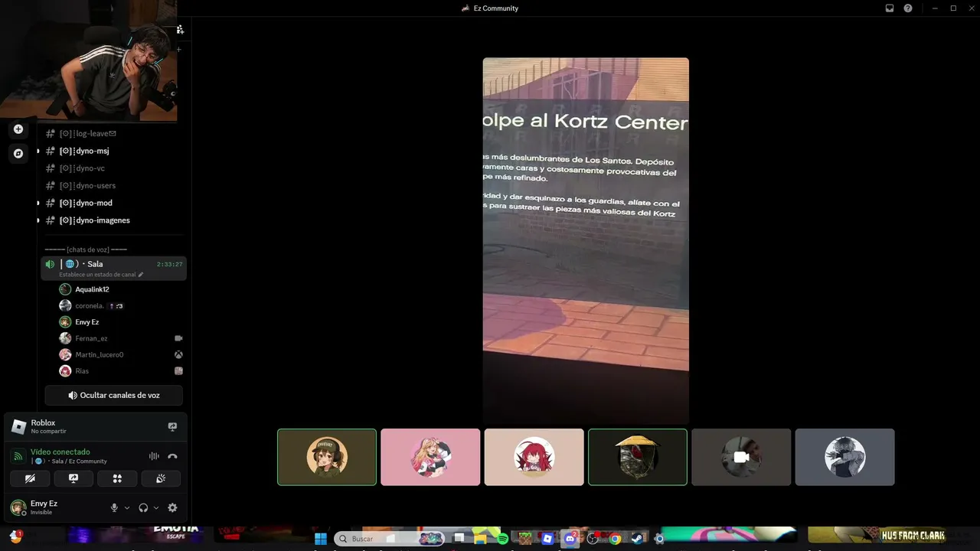The width and height of the screenshot is (980, 551).
Task: Open audio output options arrow
Action: point(156,507)
